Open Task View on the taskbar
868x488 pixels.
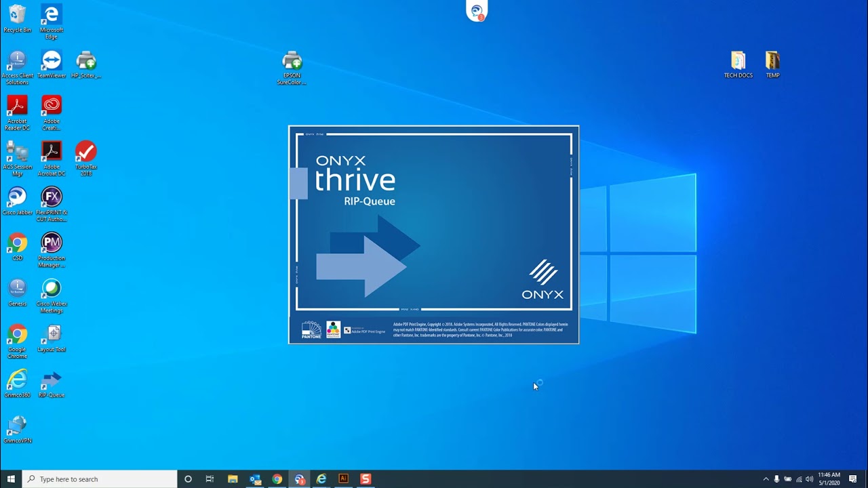point(210,479)
